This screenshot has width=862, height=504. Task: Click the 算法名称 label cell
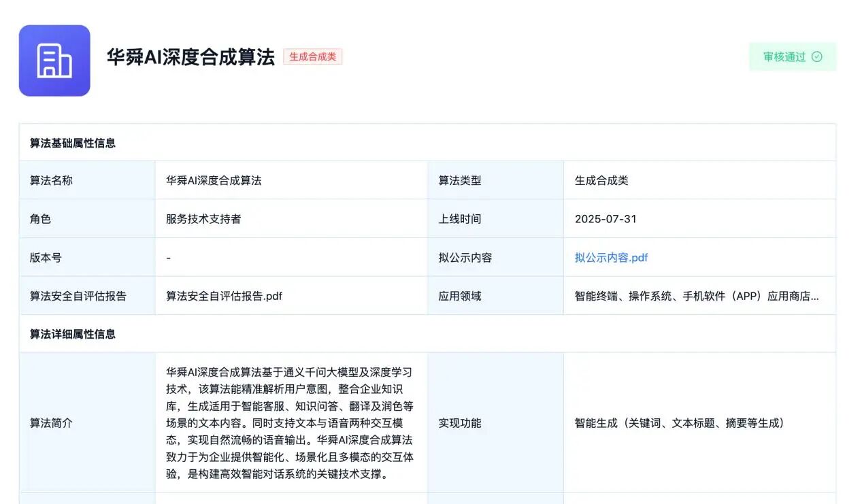[x=51, y=181]
